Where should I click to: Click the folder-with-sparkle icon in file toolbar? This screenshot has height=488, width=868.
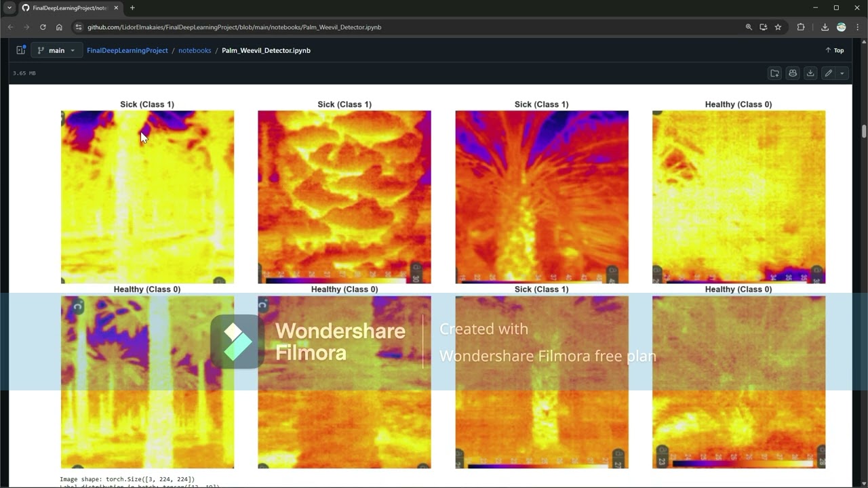coord(775,73)
